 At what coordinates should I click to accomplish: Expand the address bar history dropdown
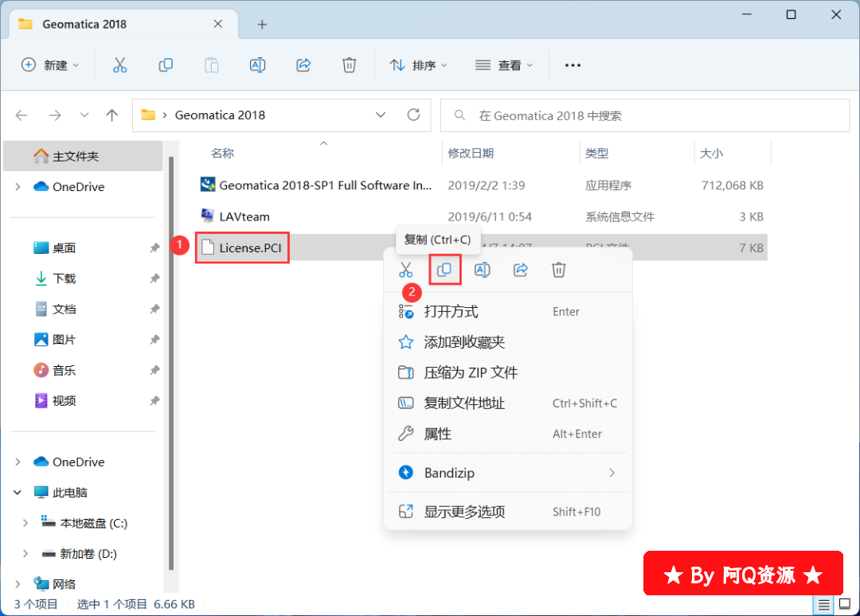[380, 115]
